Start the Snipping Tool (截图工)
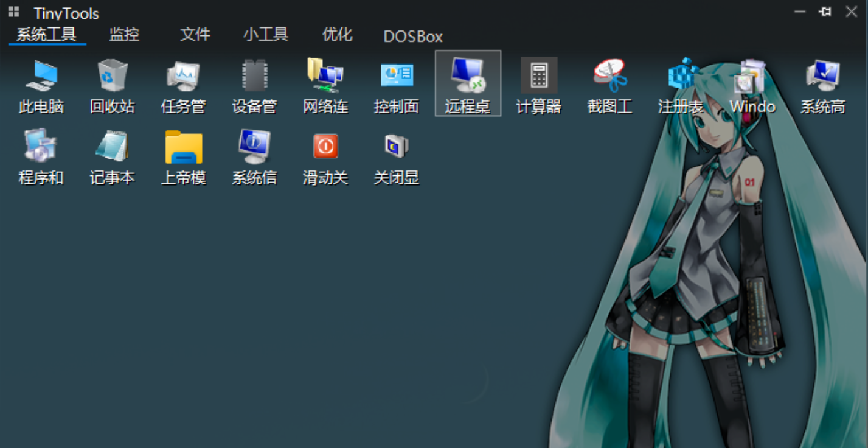868x448 pixels. 609,85
